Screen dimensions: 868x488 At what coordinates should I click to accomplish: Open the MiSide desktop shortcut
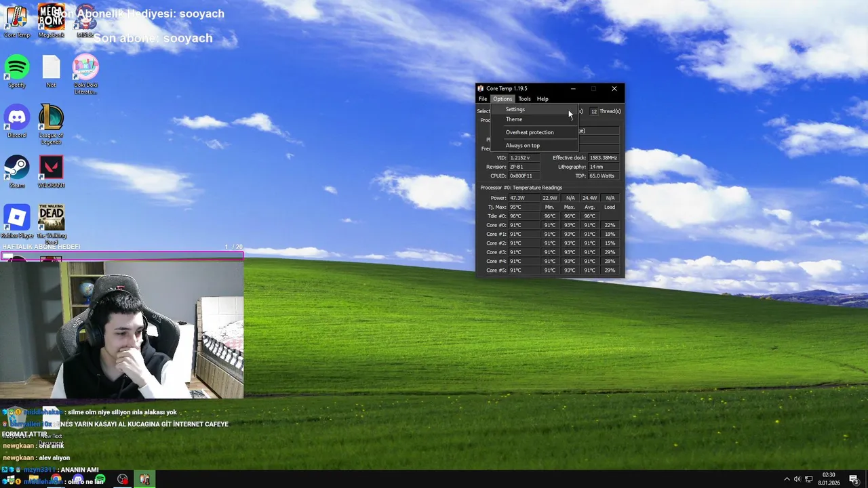85,21
